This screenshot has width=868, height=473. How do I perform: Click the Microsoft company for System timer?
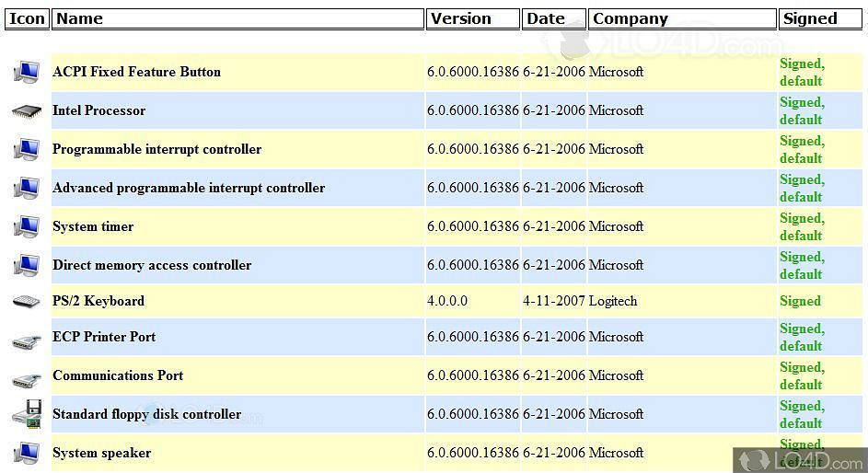616,226
